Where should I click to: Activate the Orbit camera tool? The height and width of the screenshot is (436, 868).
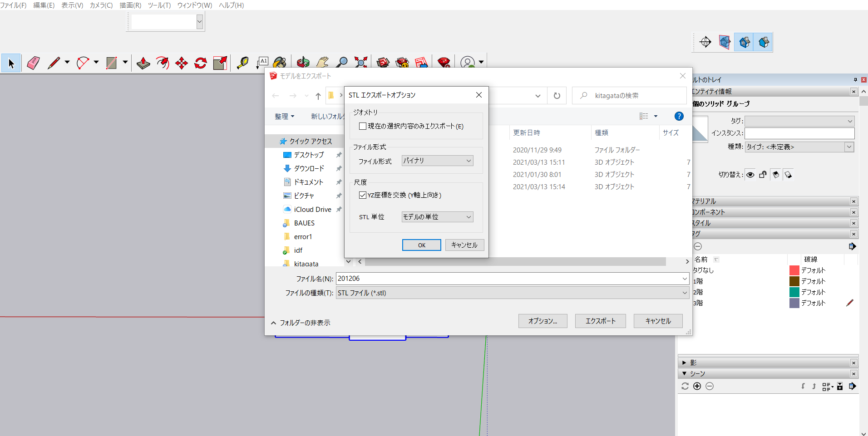tap(303, 63)
